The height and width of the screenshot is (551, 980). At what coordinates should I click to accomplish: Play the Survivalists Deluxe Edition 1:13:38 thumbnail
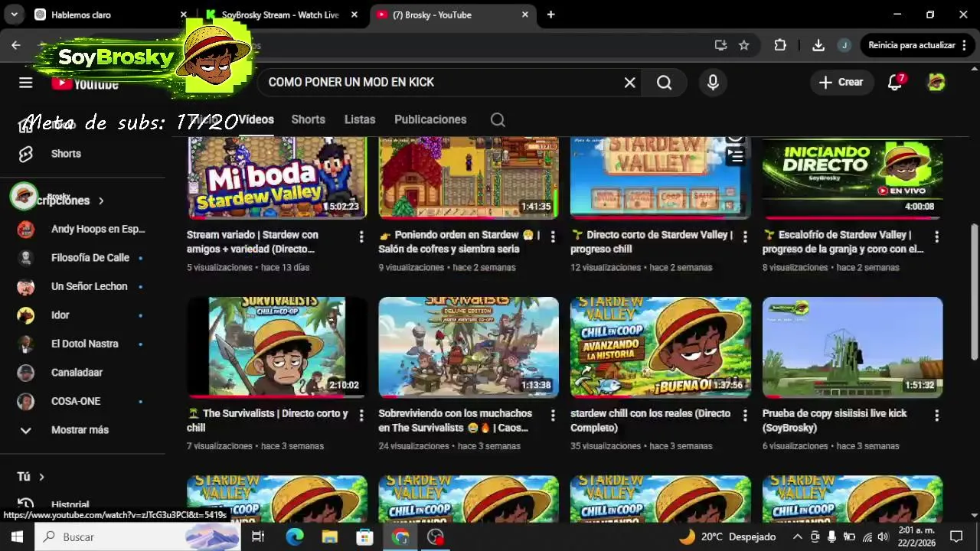469,347
